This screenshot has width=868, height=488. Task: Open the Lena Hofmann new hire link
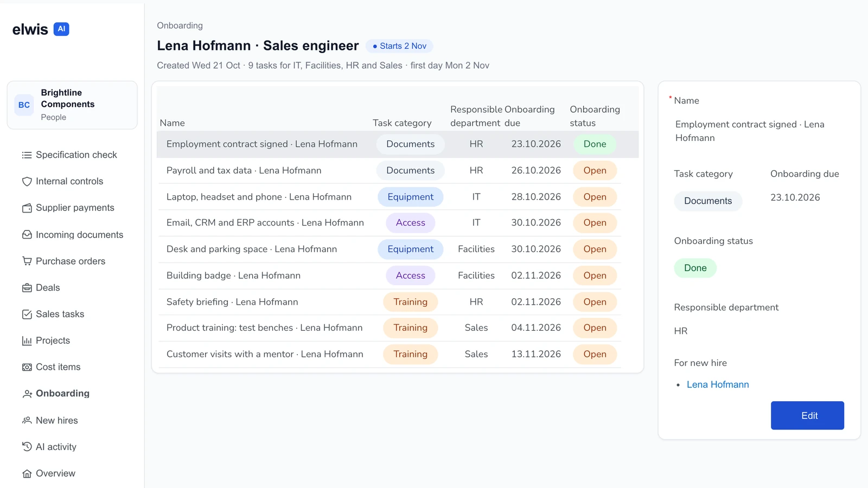click(718, 384)
